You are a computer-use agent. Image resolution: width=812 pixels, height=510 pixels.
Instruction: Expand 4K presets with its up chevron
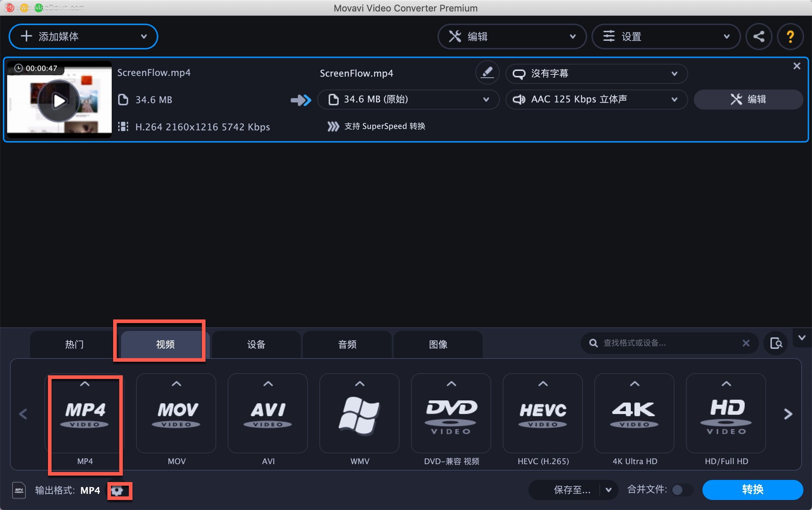[635, 384]
